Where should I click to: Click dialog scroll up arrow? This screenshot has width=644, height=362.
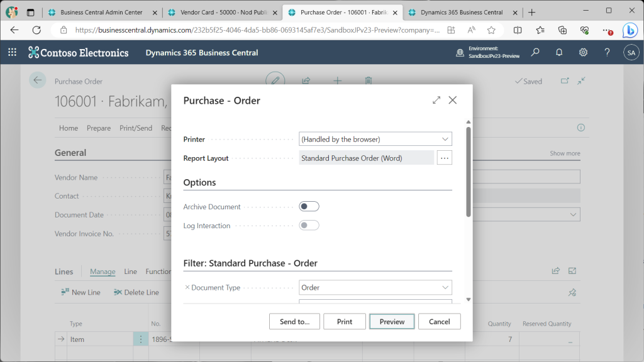click(468, 122)
